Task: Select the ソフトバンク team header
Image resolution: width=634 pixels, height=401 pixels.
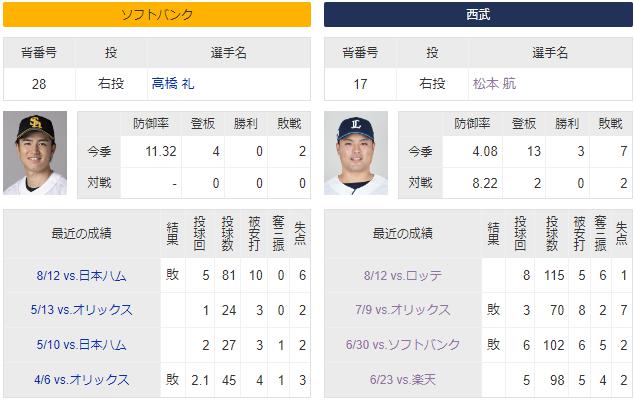Action: click(157, 15)
